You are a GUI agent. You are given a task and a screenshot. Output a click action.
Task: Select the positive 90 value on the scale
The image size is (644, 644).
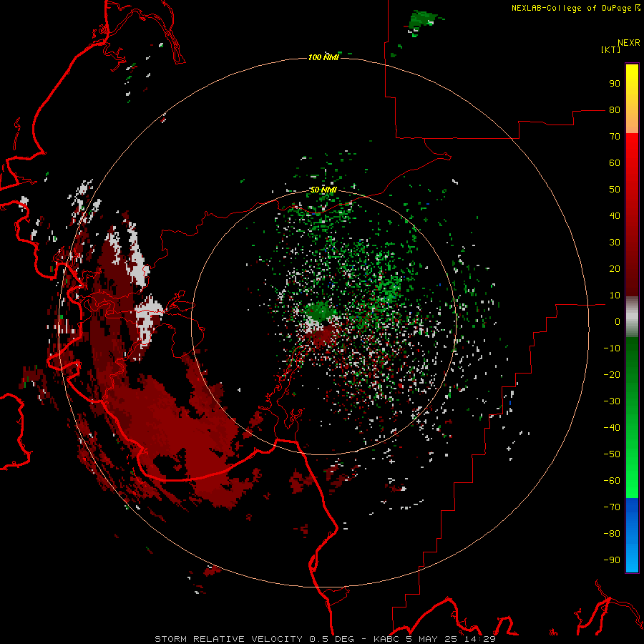[615, 84]
